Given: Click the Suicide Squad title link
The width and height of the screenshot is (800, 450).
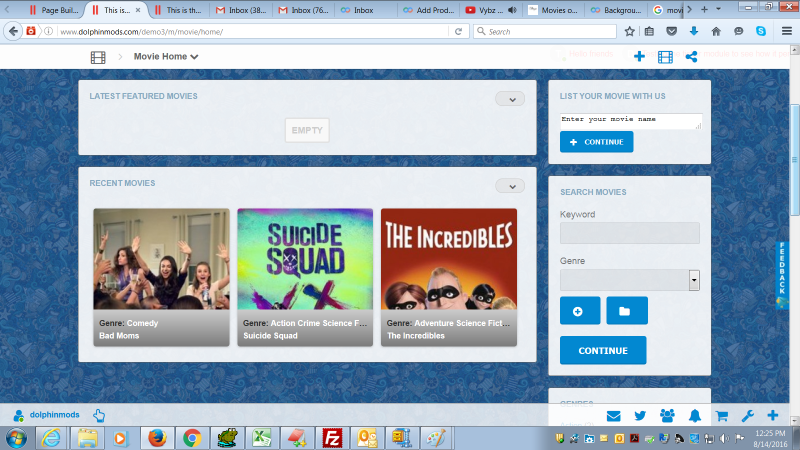Looking at the screenshot, I should click(x=270, y=336).
